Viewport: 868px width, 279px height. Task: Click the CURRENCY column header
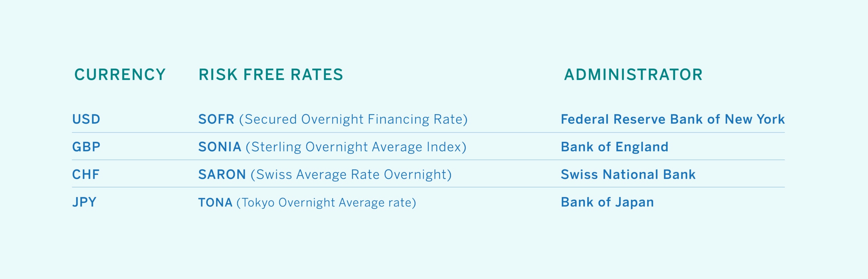120,74
